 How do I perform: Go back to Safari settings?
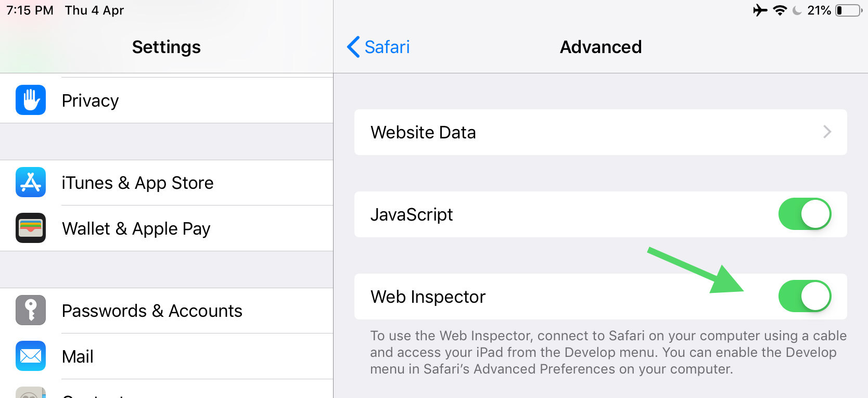378,47
